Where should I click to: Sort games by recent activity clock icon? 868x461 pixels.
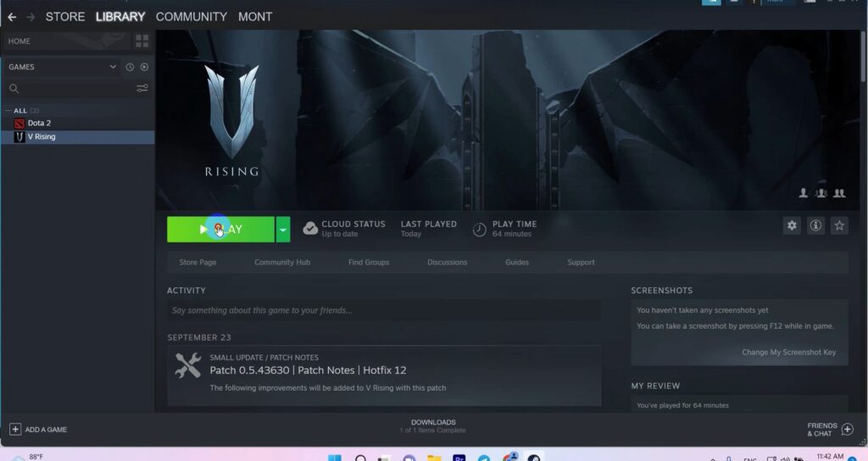[x=130, y=67]
